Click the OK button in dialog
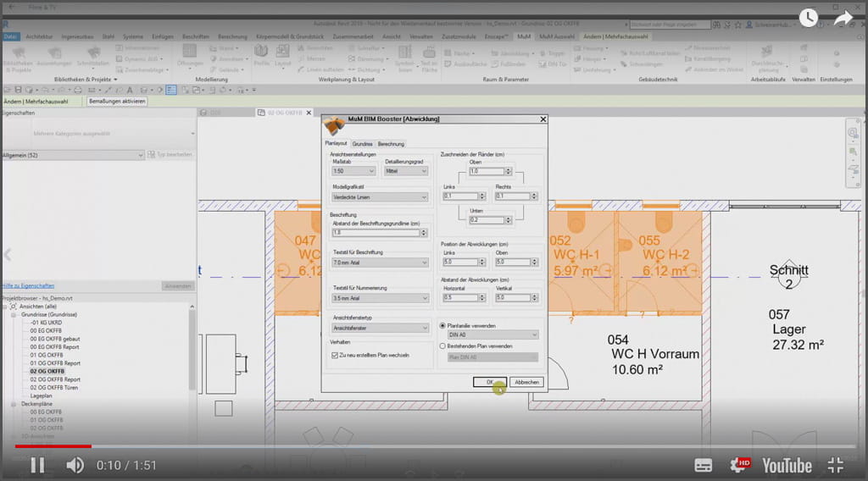Image resolution: width=868 pixels, height=481 pixels. pyautogui.click(x=489, y=382)
